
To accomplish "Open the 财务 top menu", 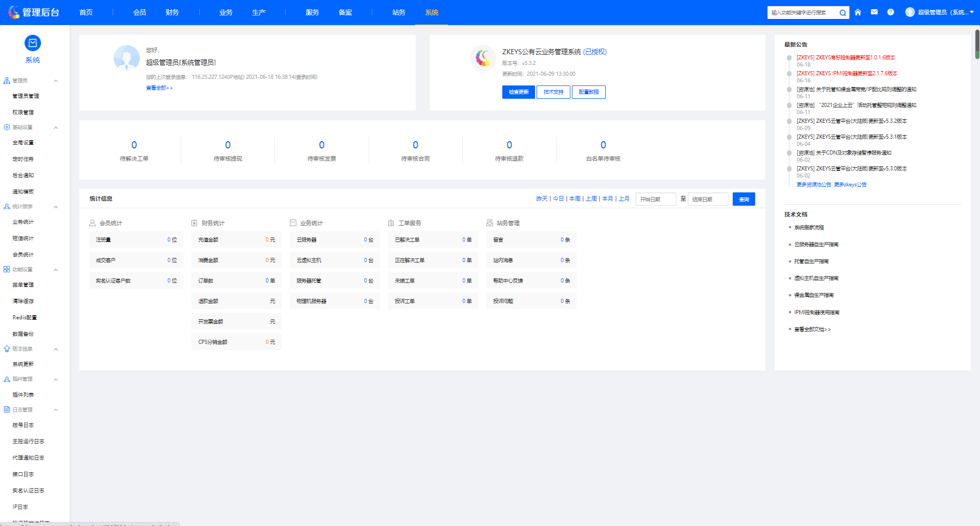I will coord(173,12).
